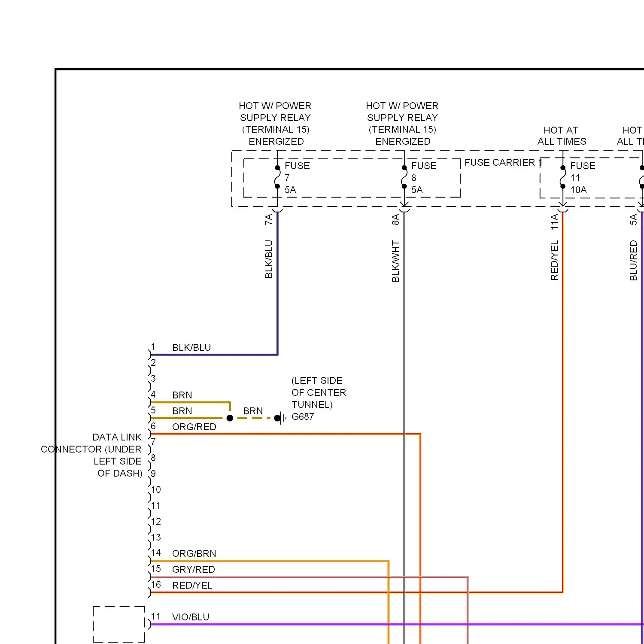Viewport: 644px width, 644px height.
Task: Click pin number 8 on the data link connector
Action: 153,458
